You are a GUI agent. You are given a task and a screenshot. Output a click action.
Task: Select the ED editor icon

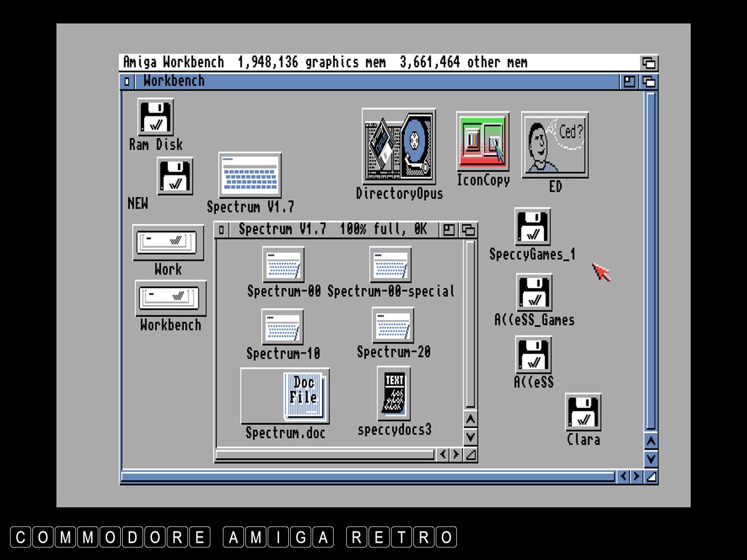(555, 145)
